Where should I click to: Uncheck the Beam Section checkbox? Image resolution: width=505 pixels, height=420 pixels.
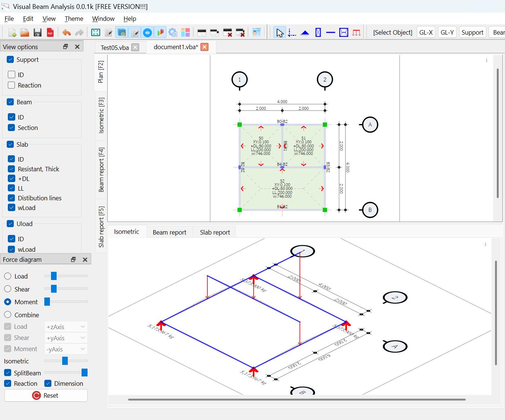pyautogui.click(x=12, y=128)
